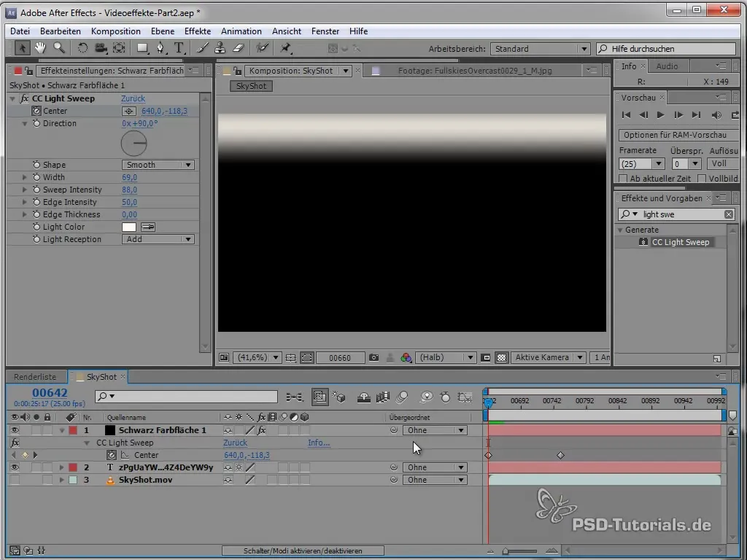Expand the SkyShot.mov layer properties
747x560 pixels.
point(61,480)
